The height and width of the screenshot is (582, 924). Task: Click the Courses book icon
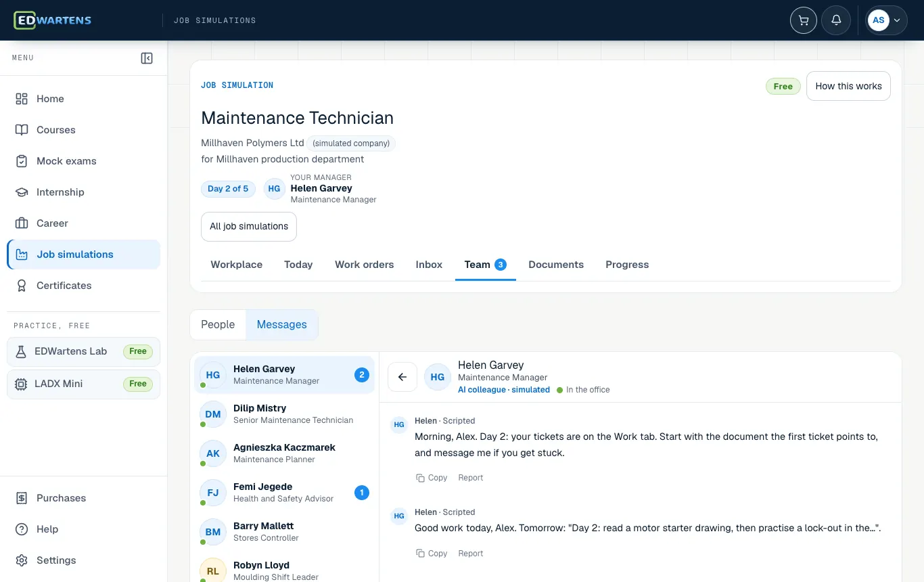[22, 130]
